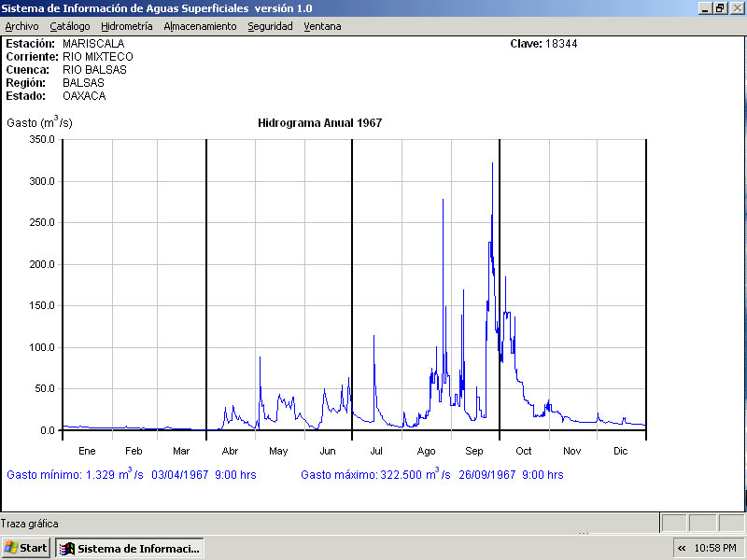Open the Catálogo menu
The width and height of the screenshot is (747, 560).
coord(70,26)
